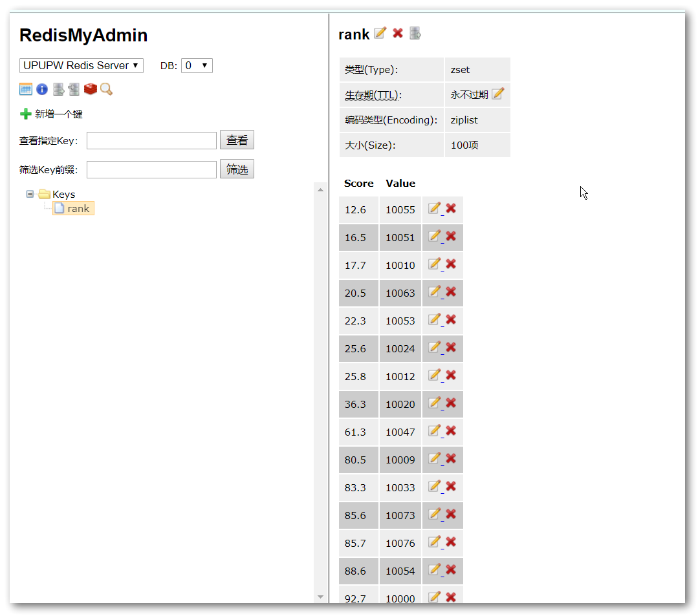Click the score cell 80.5
698x616 pixels.
[359, 460]
